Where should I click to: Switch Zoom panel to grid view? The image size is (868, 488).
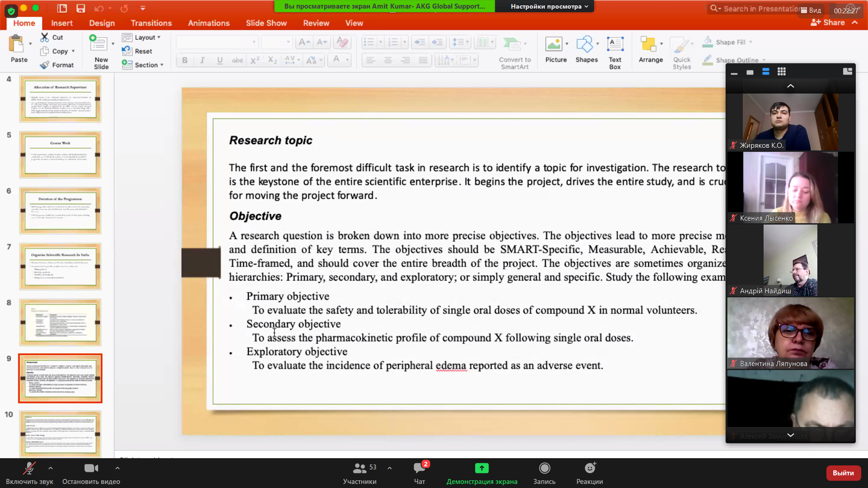(781, 71)
